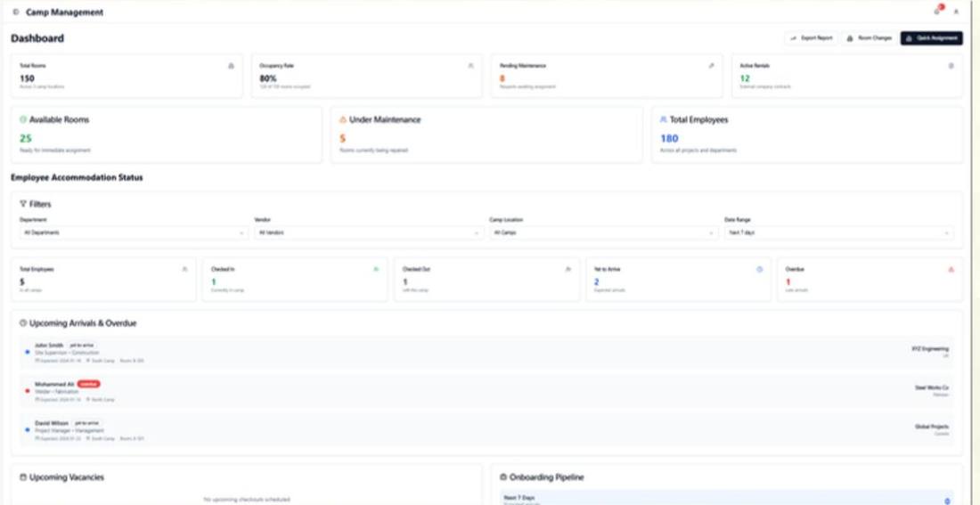Click the XYZ Engineering vendor name
The image size is (980, 505).
tap(930, 349)
